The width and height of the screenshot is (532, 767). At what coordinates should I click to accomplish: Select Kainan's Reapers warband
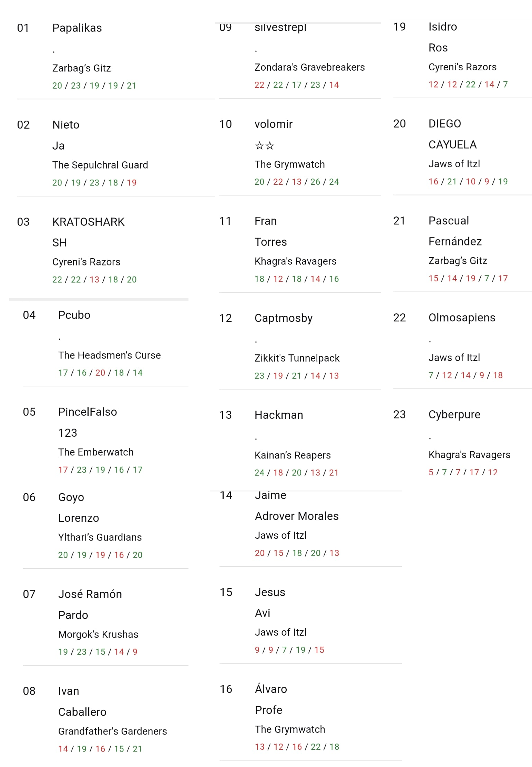pos(293,455)
